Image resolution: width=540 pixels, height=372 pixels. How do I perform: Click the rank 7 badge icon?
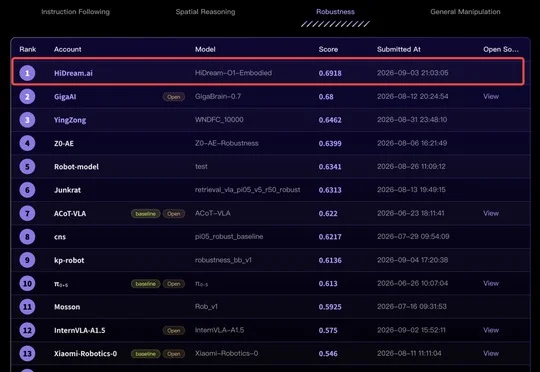click(27, 213)
